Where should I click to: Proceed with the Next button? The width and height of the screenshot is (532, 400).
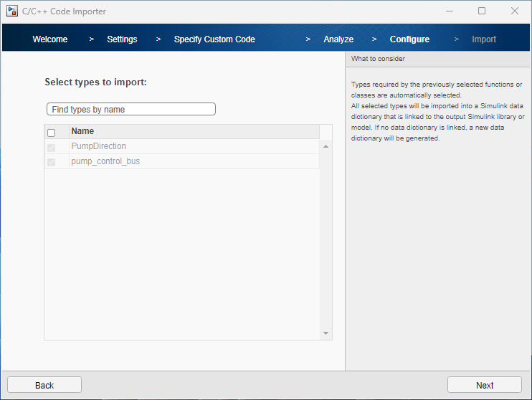(x=484, y=385)
